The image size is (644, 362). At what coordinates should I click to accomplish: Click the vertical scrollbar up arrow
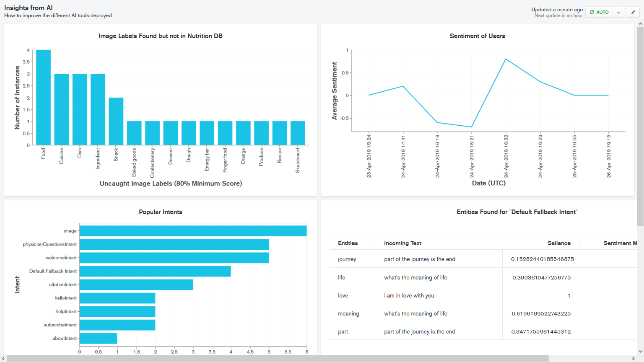[x=640, y=24]
